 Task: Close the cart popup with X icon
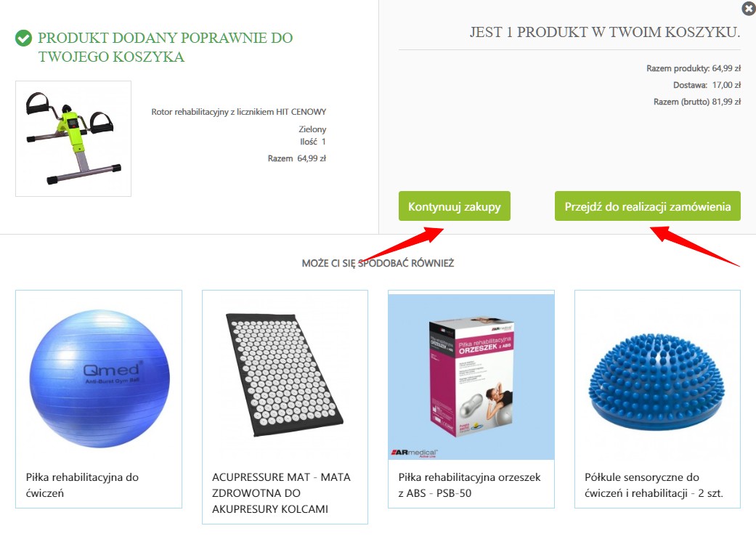tap(749, 8)
